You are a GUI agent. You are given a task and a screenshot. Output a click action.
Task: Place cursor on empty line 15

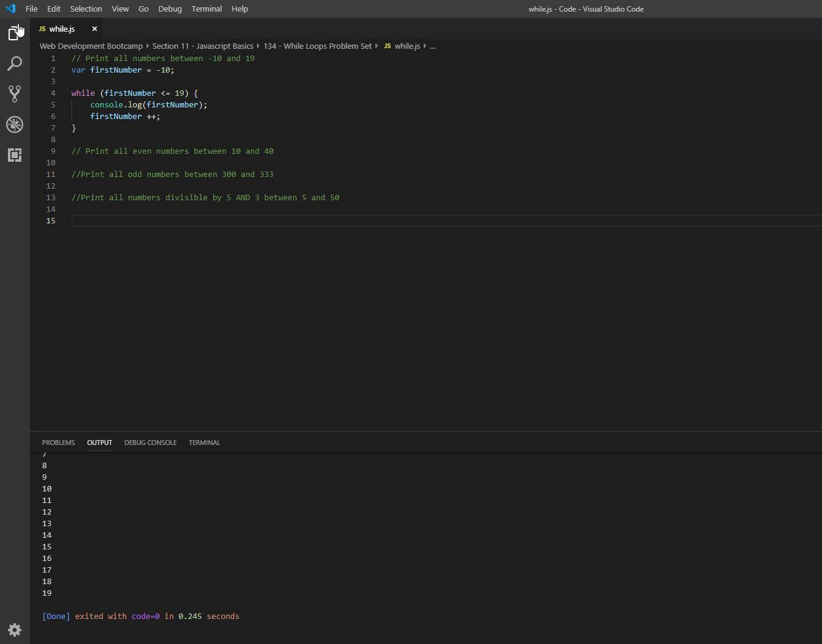coord(446,221)
